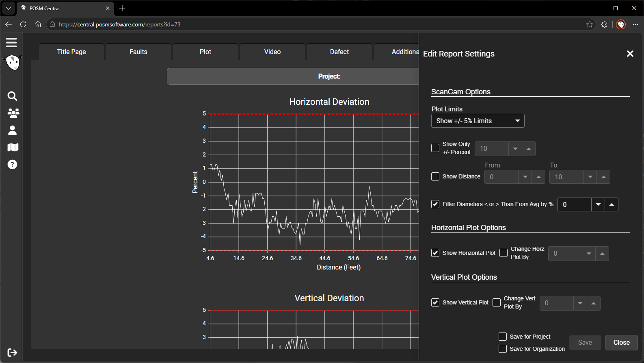The height and width of the screenshot is (363, 644).
Task: Uncheck Show Horizontal Plot
Action: (x=435, y=253)
